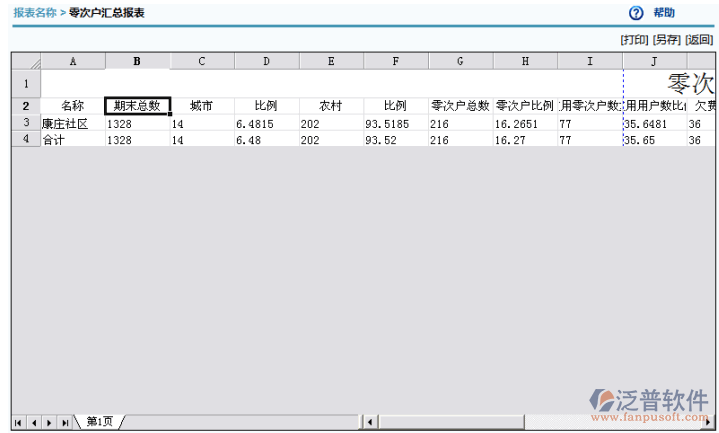719x433 pixels.
Task: Go to next sheet page arrow
Action: [49, 422]
